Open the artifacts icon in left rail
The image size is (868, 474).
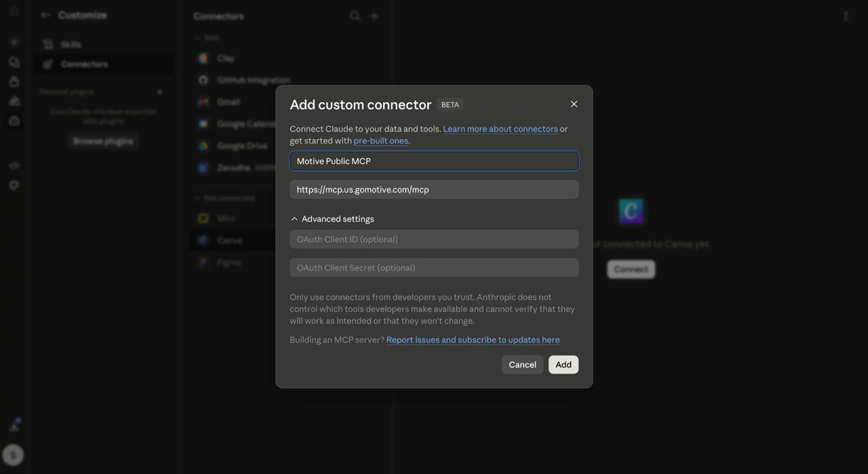click(x=14, y=101)
